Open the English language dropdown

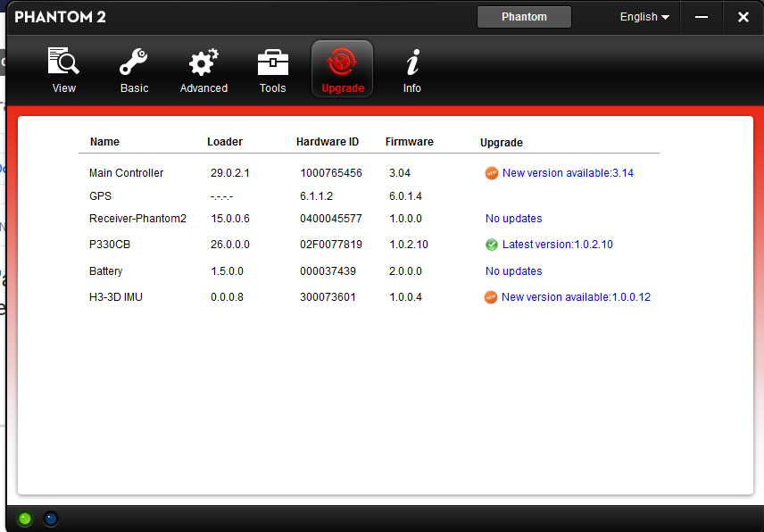(x=644, y=17)
